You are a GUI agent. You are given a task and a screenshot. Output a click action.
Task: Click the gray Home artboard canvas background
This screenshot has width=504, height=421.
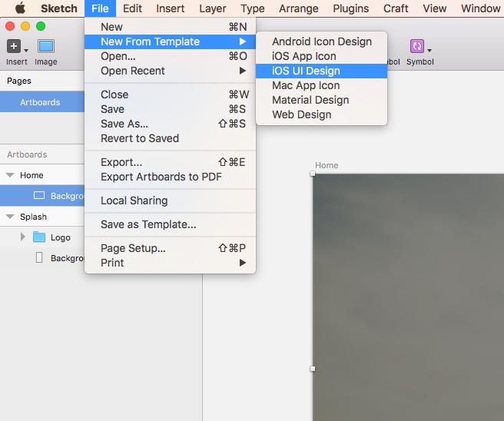[x=408, y=297]
